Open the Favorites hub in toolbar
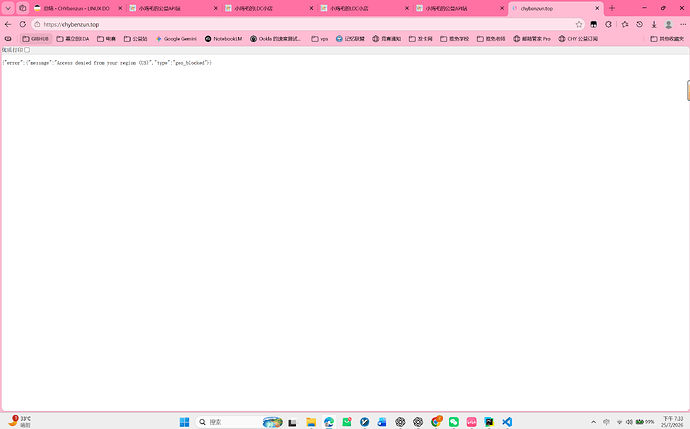 (625, 25)
